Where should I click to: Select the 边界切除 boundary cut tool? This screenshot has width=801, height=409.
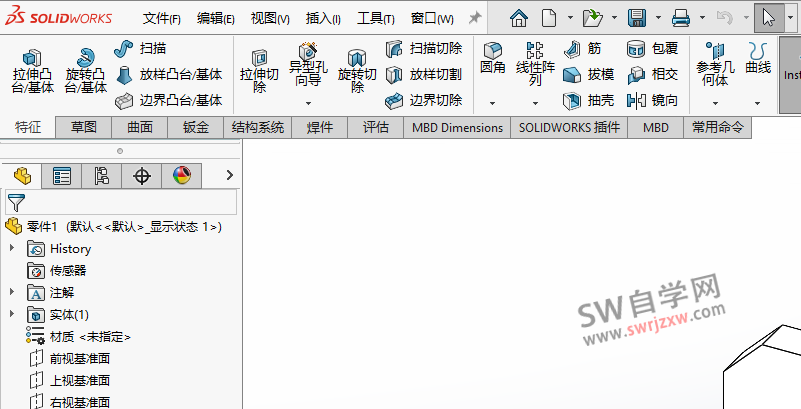(x=423, y=101)
